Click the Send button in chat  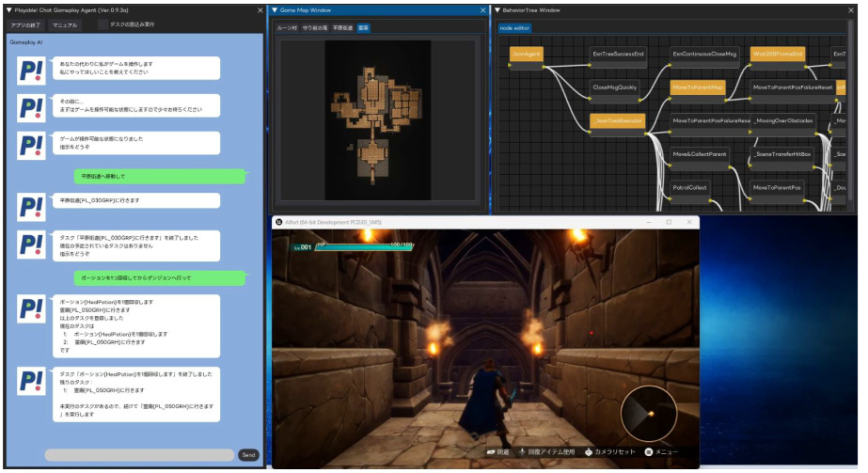(x=248, y=455)
